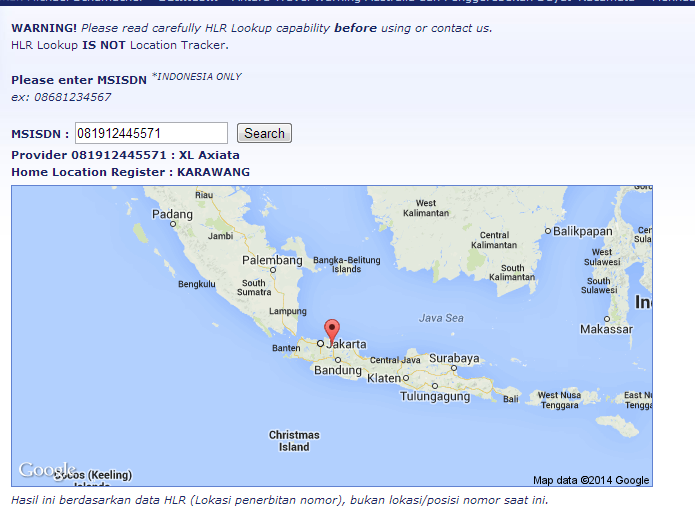Screen dimensions: 695x510
Task: Click the Central Kalimantan label
Action: 494,240
